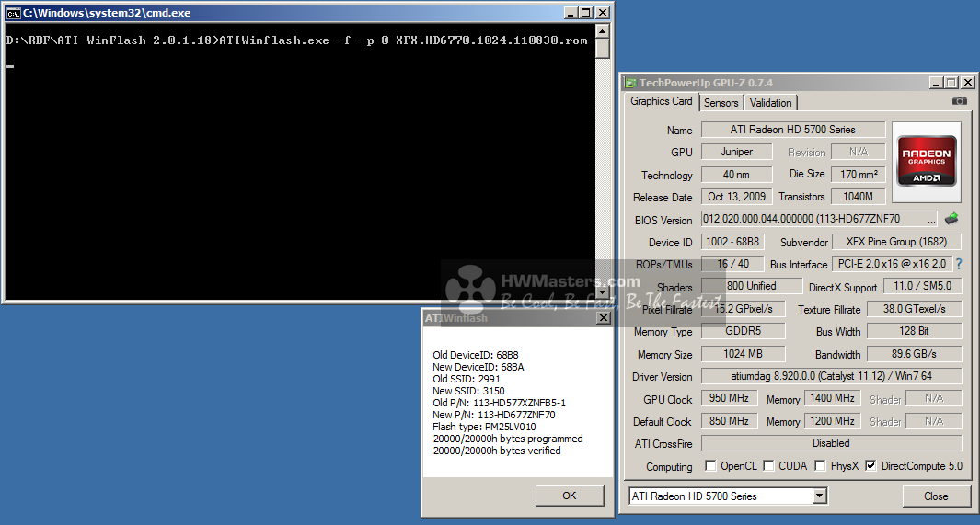Click the 'New SSID: 3150' text

click(x=468, y=391)
